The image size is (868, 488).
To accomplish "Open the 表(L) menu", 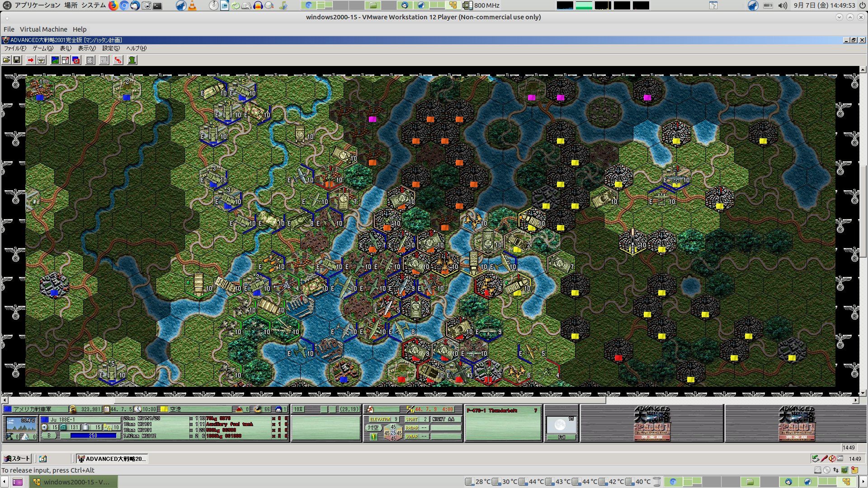I will coord(66,48).
